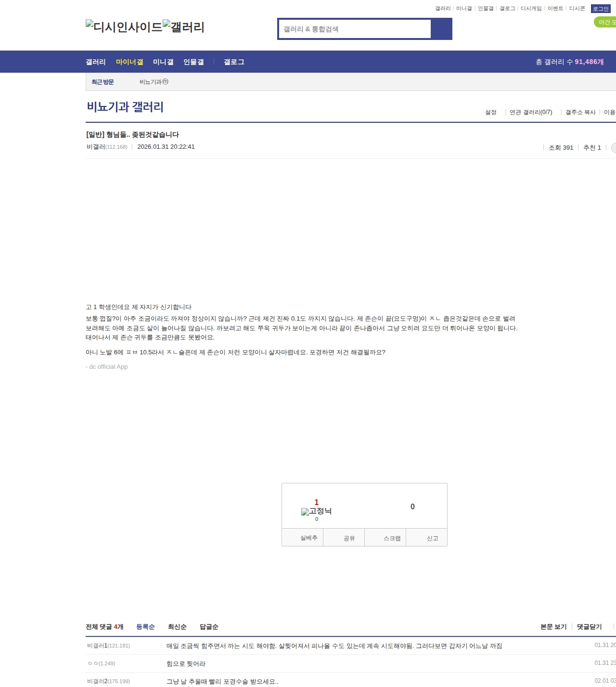Open 이벤트 top link
616x687 pixels.
click(x=555, y=9)
